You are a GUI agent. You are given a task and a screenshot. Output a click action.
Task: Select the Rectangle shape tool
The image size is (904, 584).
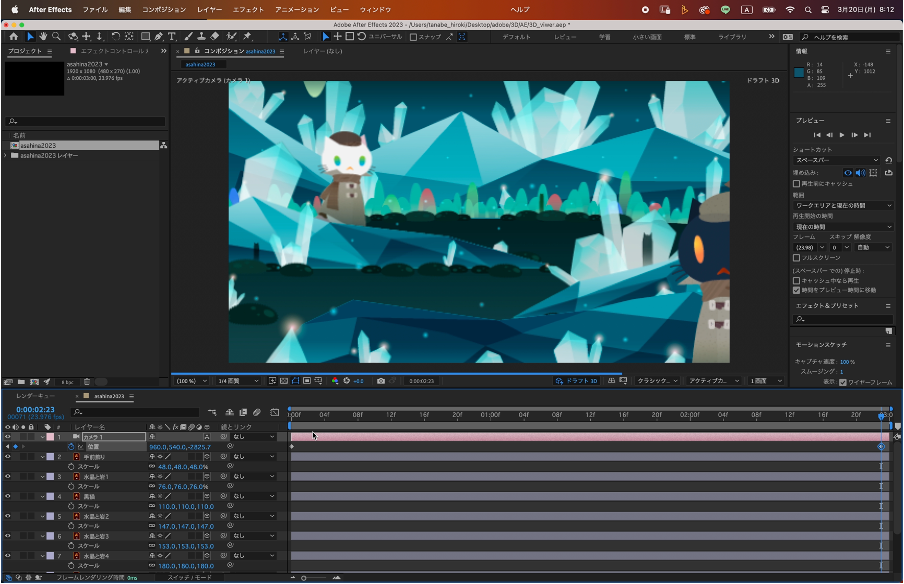[145, 36]
